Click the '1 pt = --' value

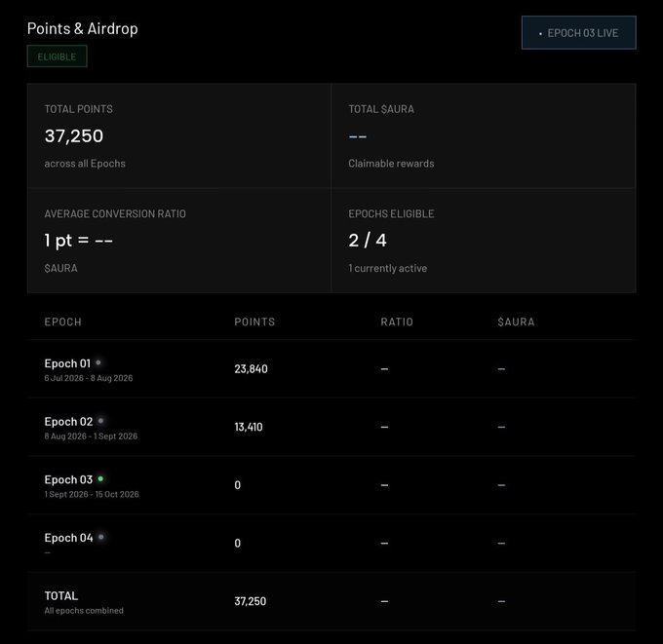click(79, 241)
